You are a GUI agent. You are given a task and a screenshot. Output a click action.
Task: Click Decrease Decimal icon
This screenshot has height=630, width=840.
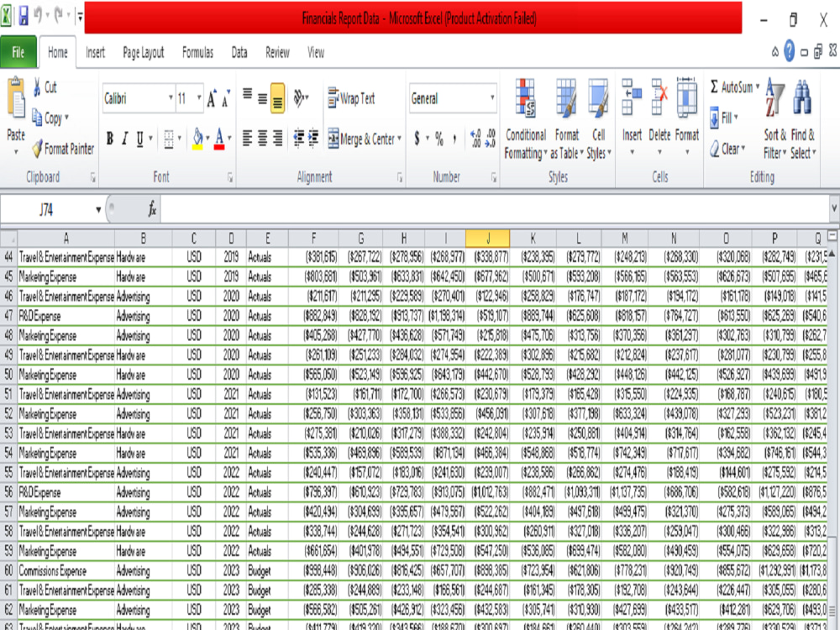click(490, 139)
